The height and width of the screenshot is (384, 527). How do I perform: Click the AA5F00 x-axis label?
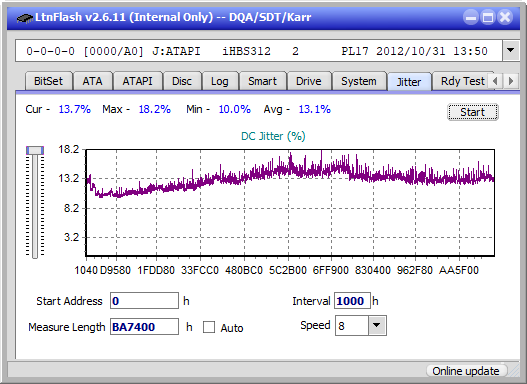pos(459,270)
